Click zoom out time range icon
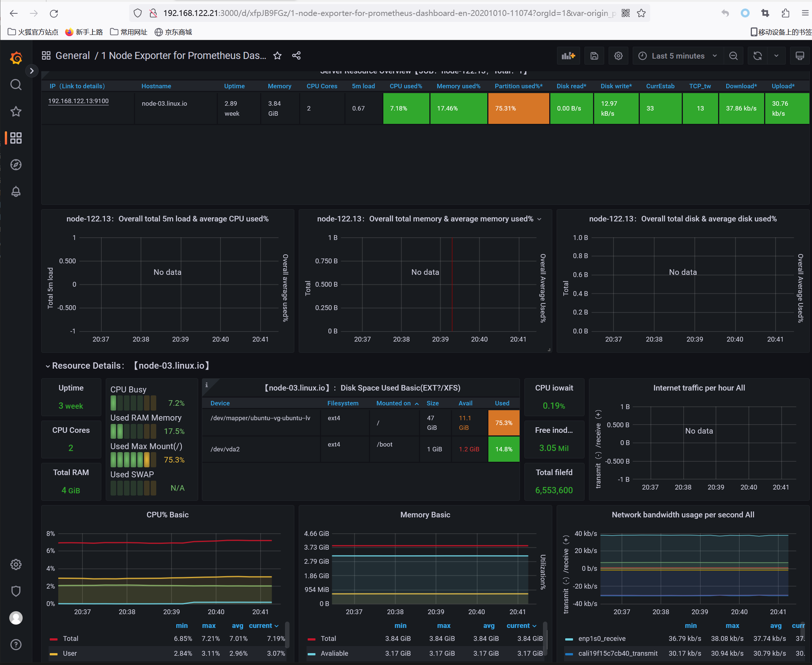Image resolution: width=812 pixels, height=665 pixels. point(733,56)
